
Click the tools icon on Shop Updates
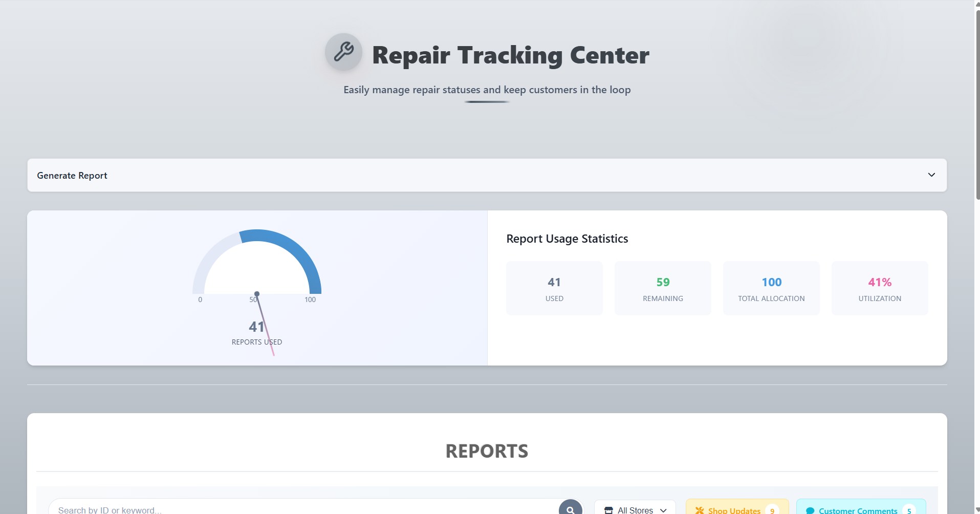coord(700,510)
